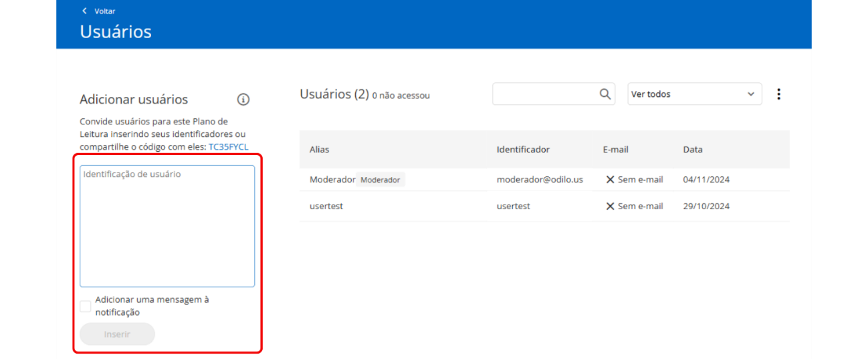This screenshot has height=359, width=868.
Task: Click the Inserir button
Action: [117, 334]
